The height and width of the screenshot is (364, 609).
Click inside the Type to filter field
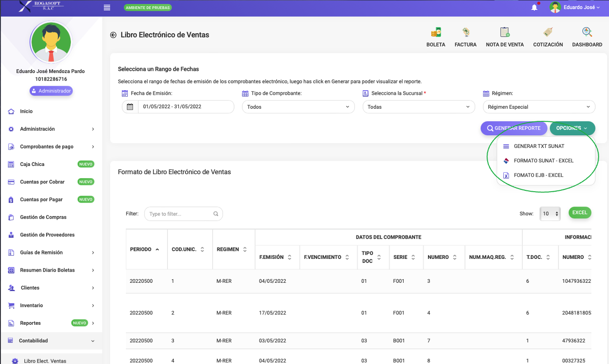point(180,213)
